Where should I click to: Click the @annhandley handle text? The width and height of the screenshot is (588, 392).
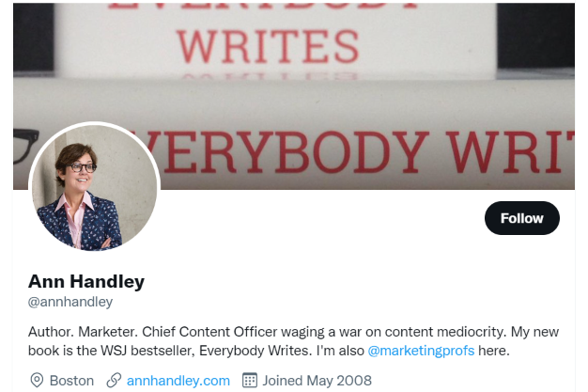70,302
